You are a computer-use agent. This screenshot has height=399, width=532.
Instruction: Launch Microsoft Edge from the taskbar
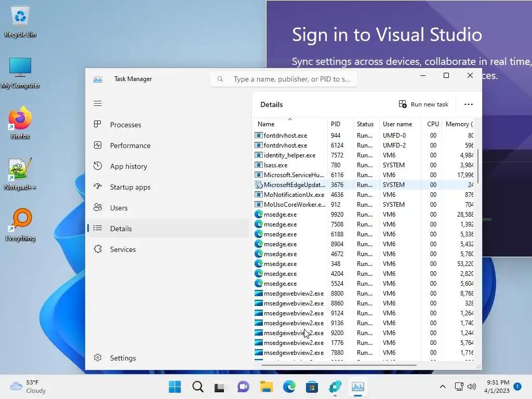289,387
